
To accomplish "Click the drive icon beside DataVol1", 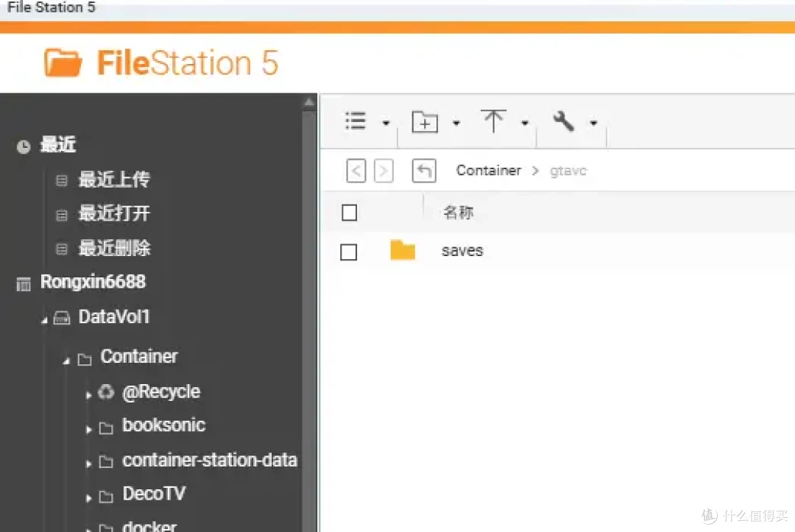I will click(61, 318).
